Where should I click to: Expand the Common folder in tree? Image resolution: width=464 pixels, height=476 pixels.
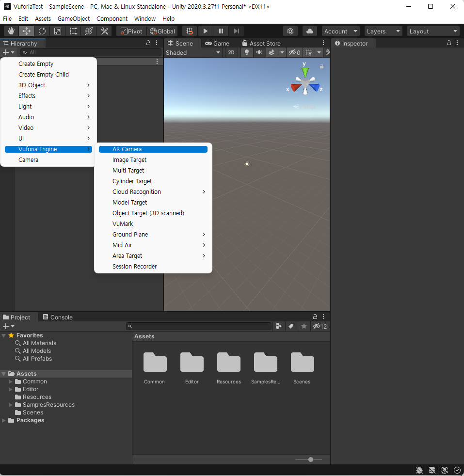pos(10,381)
